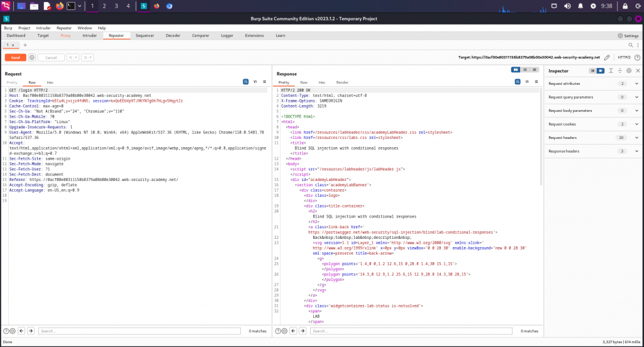644x347 pixels.
Task: Open response search settings gear
Action: (x=284, y=331)
